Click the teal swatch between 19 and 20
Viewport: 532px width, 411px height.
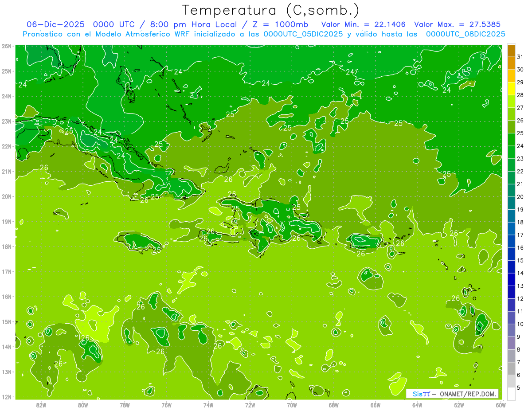511,203
